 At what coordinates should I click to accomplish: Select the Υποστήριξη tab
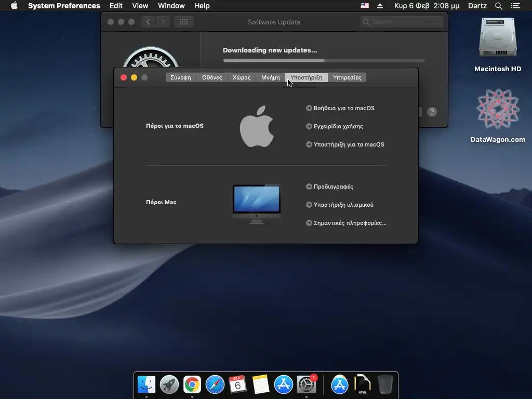(307, 77)
